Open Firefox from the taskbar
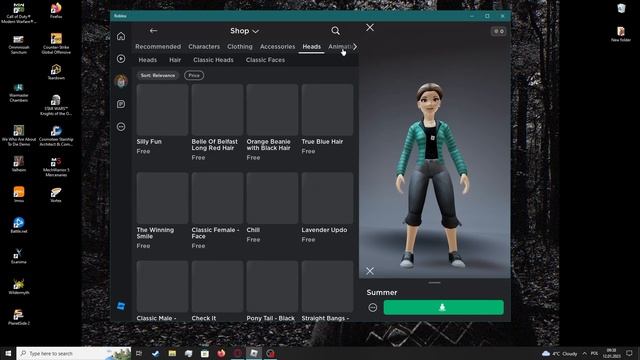This screenshot has width=640, height=360. point(221,353)
